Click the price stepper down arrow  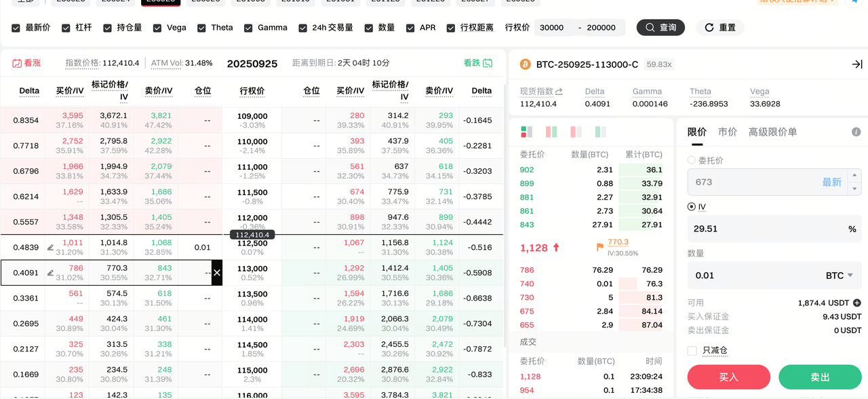pyautogui.click(x=854, y=189)
